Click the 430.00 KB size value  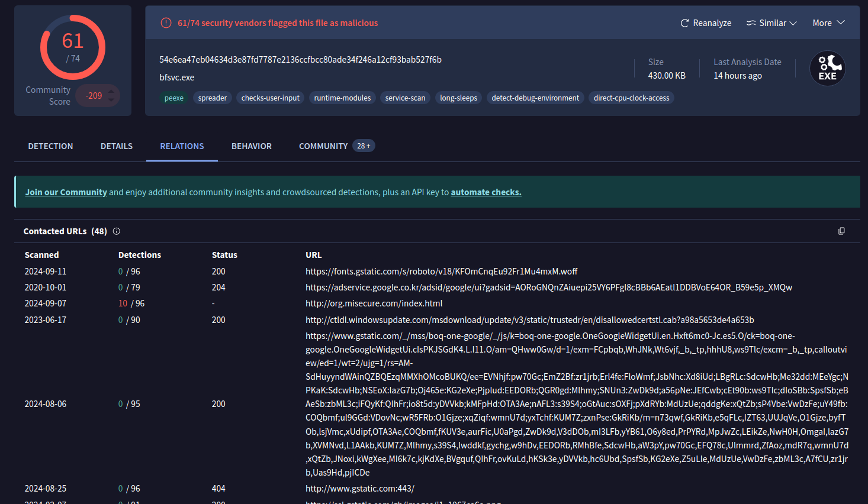(x=667, y=76)
